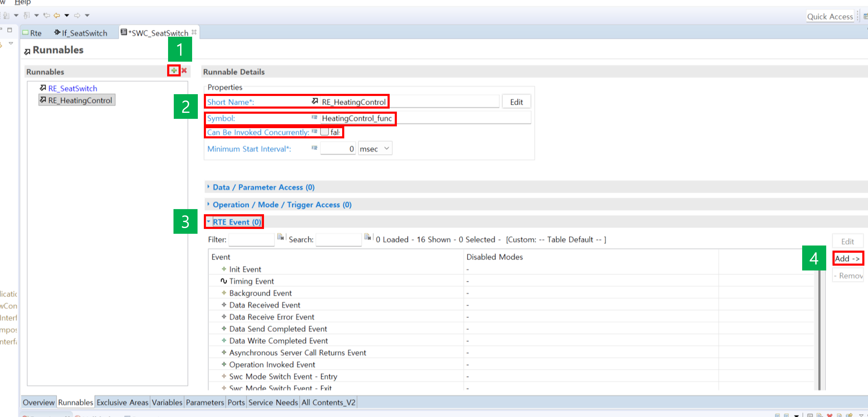Open the msec unit dropdown
868x417 pixels.
coord(375,149)
